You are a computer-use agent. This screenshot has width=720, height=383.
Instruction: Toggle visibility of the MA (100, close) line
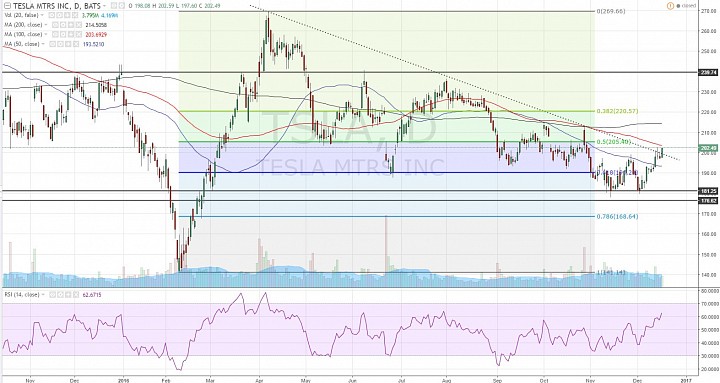(x=55, y=34)
